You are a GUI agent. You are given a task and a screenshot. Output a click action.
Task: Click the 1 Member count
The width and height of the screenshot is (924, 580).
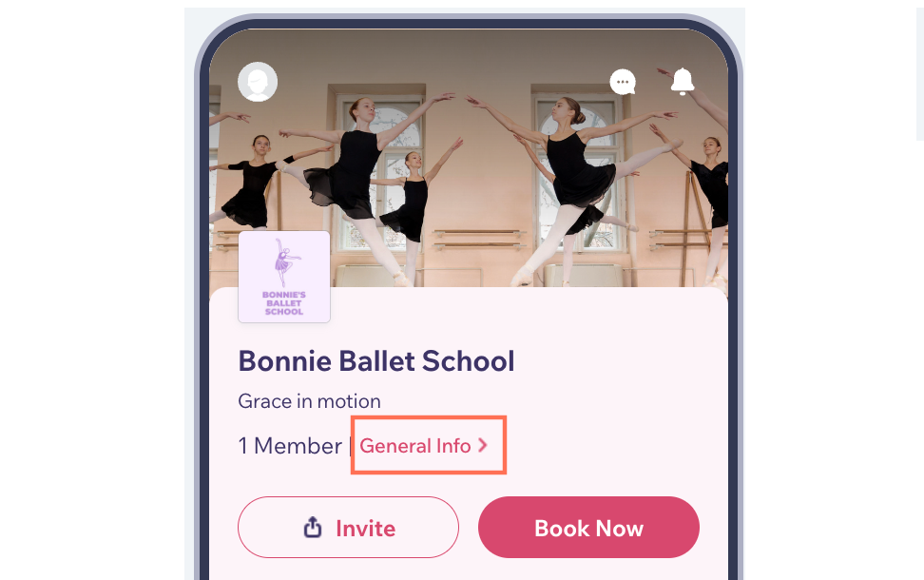coord(290,446)
